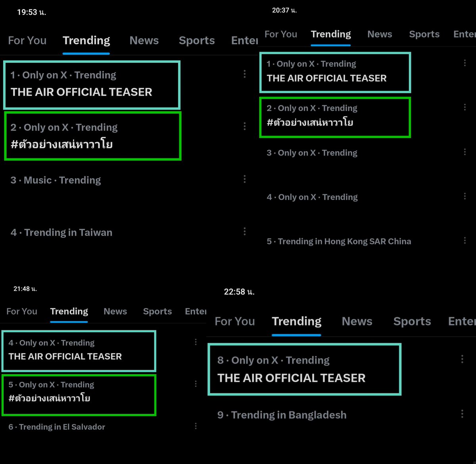Open three-dot menu for 'Trending in Bangladesh'
Image resolution: width=476 pixels, height=464 pixels.
click(x=462, y=414)
